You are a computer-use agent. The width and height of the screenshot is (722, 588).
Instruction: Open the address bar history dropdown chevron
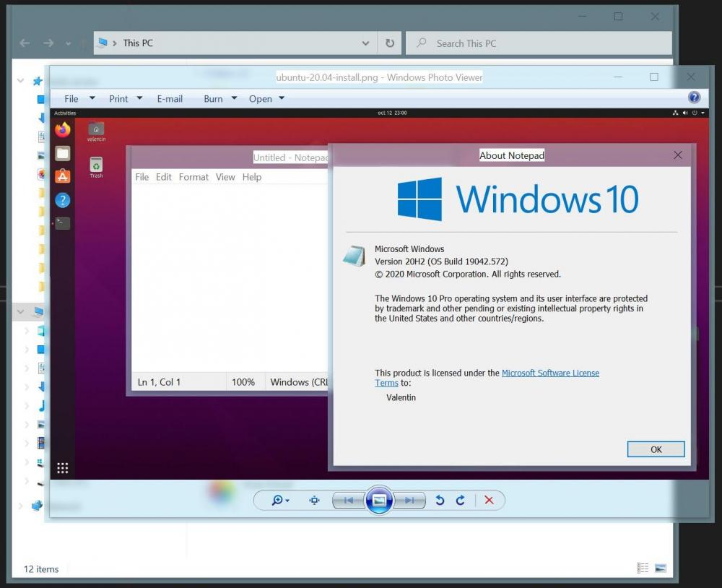point(365,43)
